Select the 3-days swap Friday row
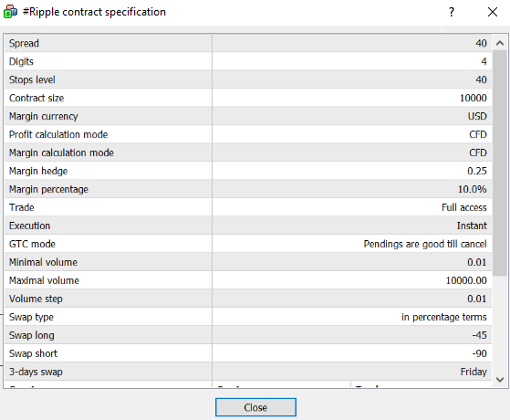The image size is (510, 420). coord(248,372)
